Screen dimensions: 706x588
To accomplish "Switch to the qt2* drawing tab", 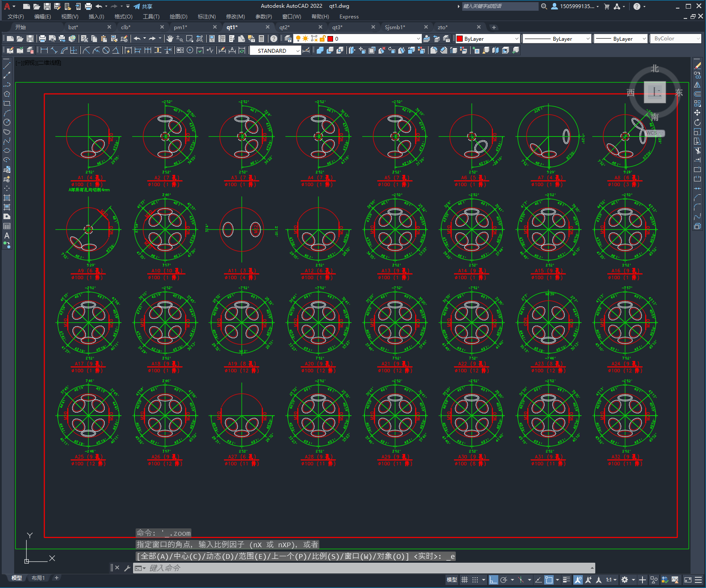I will (x=285, y=27).
